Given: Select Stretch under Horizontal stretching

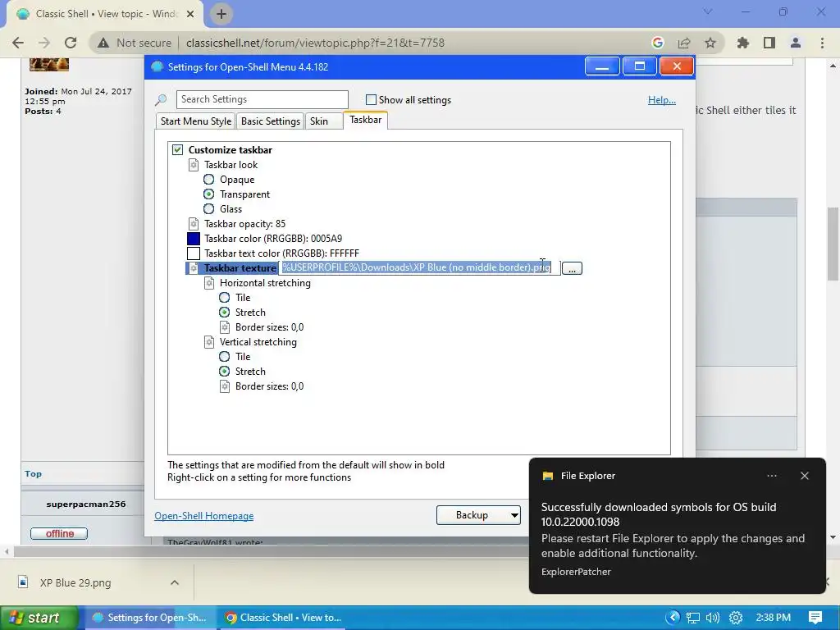Looking at the screenshot, I should [x=225, y=313].
